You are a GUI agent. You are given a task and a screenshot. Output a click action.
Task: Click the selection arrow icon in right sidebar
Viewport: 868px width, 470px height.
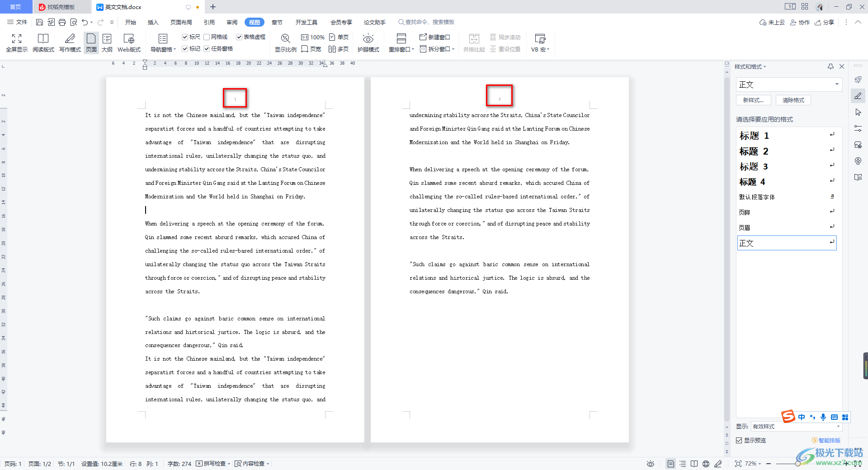click(x=858, y=112)
